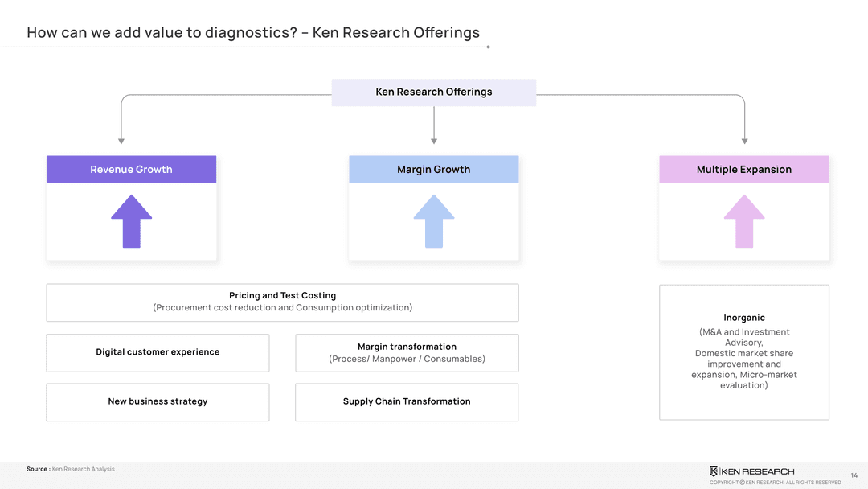Click the New business strategy box
The image size is (868, 489).
tap(158, 402)
